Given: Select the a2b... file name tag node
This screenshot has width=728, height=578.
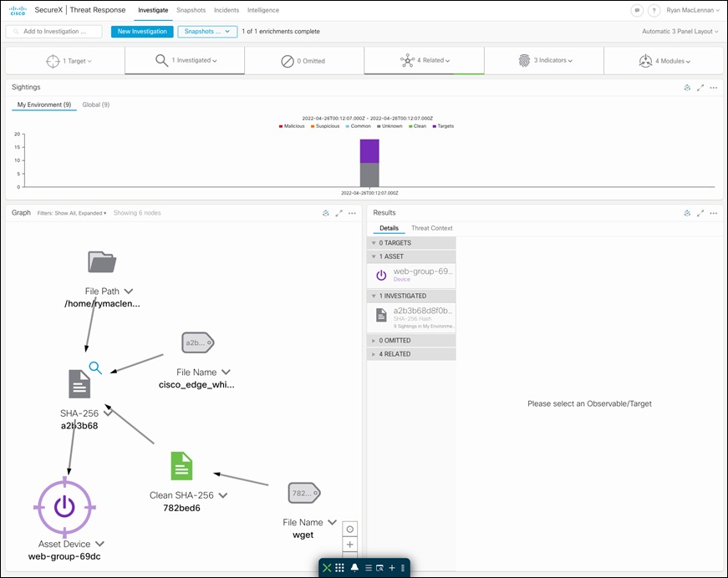Looking at the screenshot, I should point(198,342).
